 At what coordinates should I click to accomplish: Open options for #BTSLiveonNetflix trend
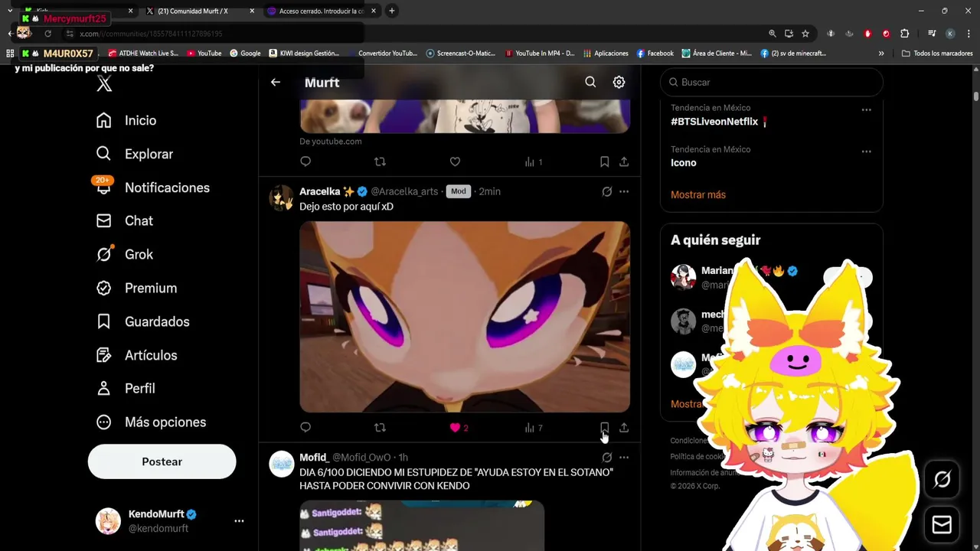click(866, 110)
